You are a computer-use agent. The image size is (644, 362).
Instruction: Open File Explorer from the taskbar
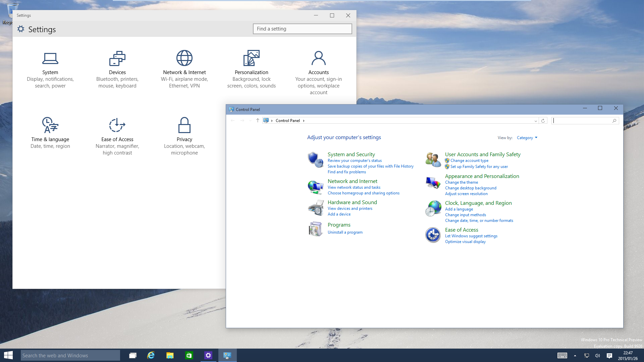[x=170, y=355]
